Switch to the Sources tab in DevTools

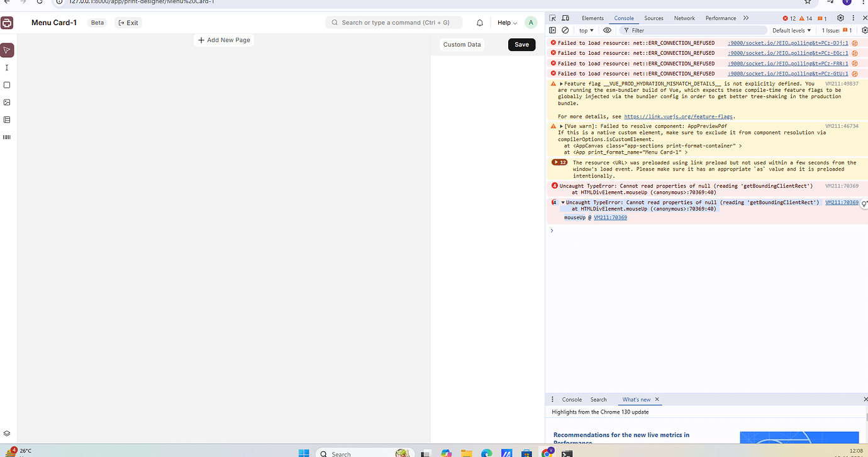(x=654, y=18)
